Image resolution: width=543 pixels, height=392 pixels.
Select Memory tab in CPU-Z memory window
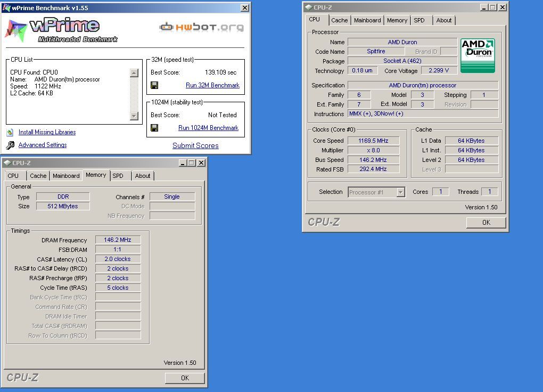click(96, 175)
